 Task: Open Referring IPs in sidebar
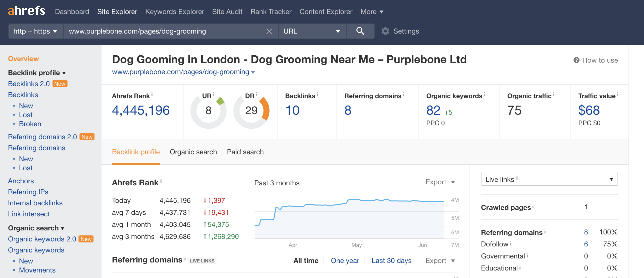28,192
